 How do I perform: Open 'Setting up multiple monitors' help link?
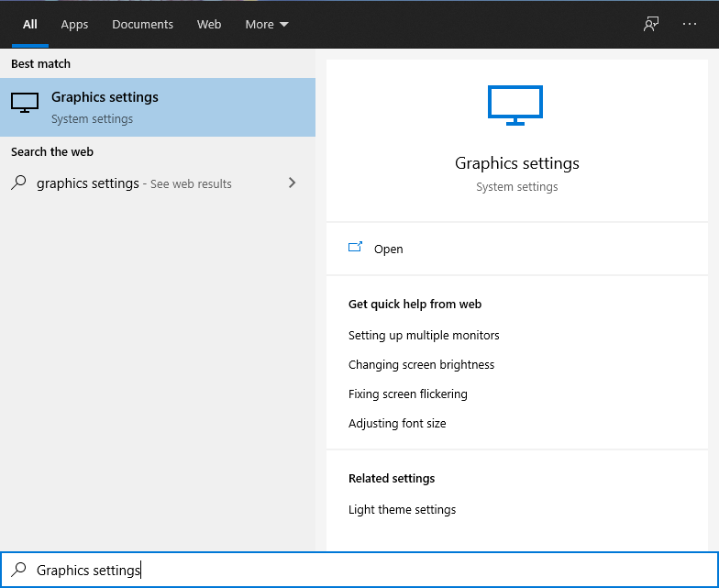tap(424, 336)
